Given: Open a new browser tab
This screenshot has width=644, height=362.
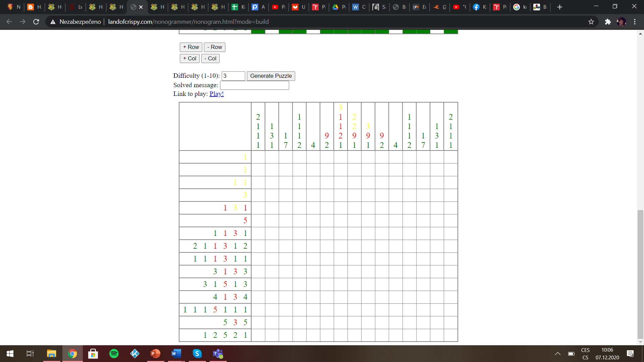Looking at the screenshot, I should [559, 7].
